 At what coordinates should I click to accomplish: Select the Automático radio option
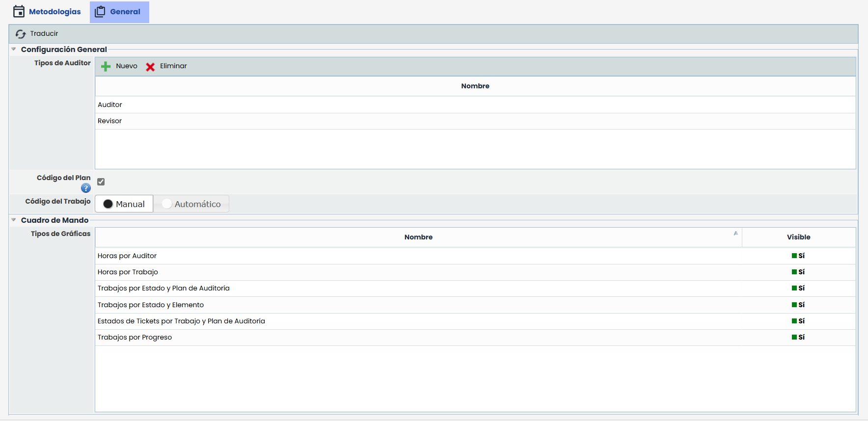[167, 204]
